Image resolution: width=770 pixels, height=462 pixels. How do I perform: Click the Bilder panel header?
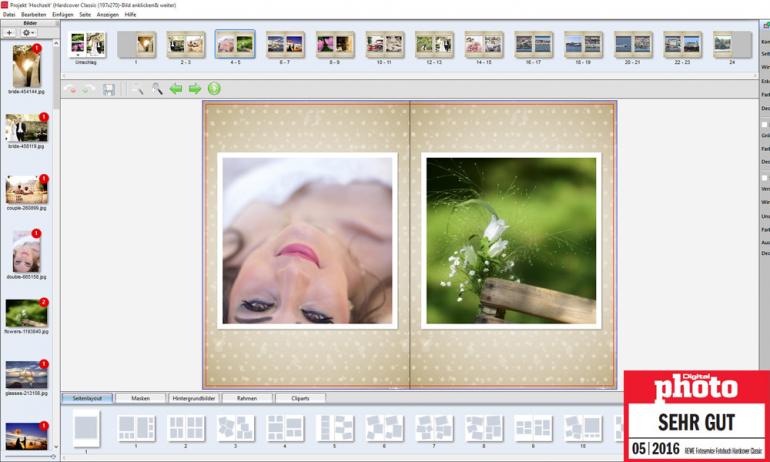click(30, 23)
